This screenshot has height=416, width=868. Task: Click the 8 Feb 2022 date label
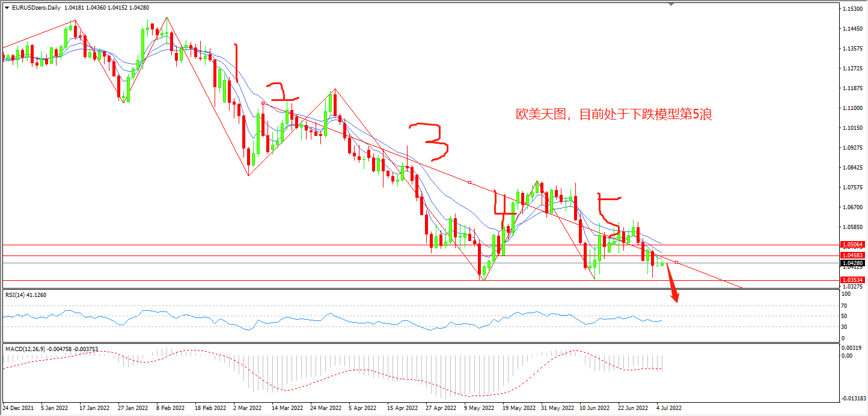(x=170, y=408)
